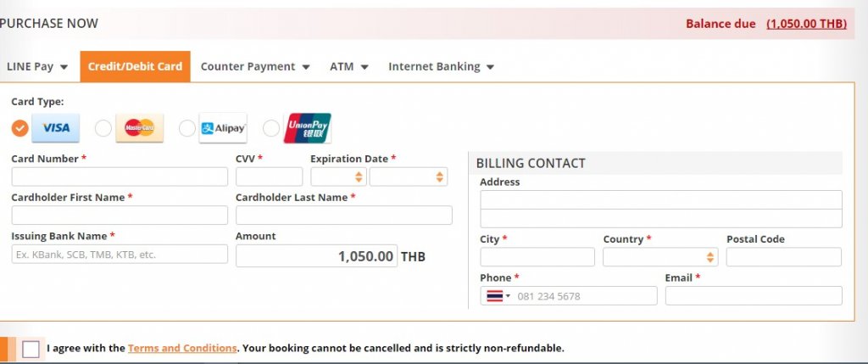Click the 1,050.00 THB balance due link
The image size is (868, 364).
tap(807, 24)
